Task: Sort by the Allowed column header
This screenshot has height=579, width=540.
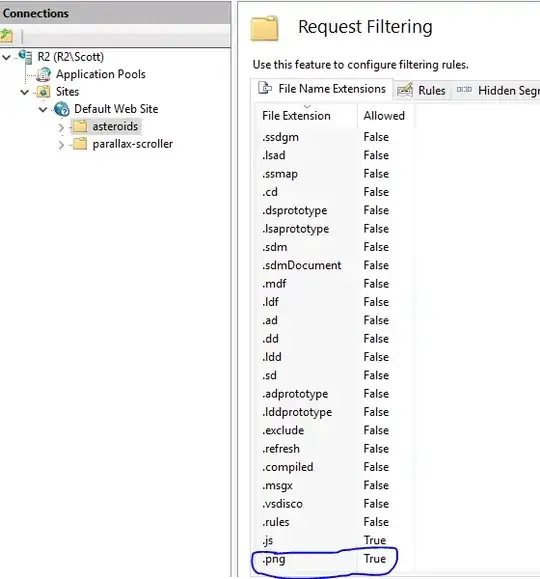Action: coord(385,116)
